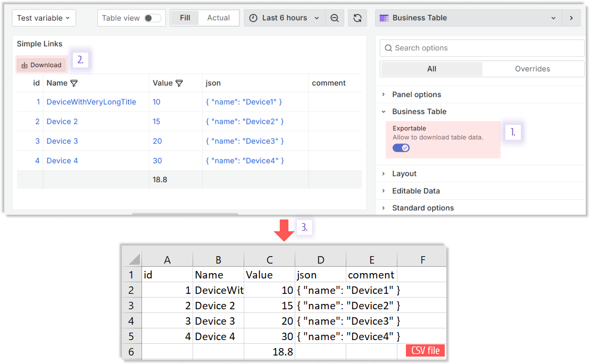Viewport: 590px width, 364px height.
Task: Toggle the Table view switch
Action: tap(152, 18)
